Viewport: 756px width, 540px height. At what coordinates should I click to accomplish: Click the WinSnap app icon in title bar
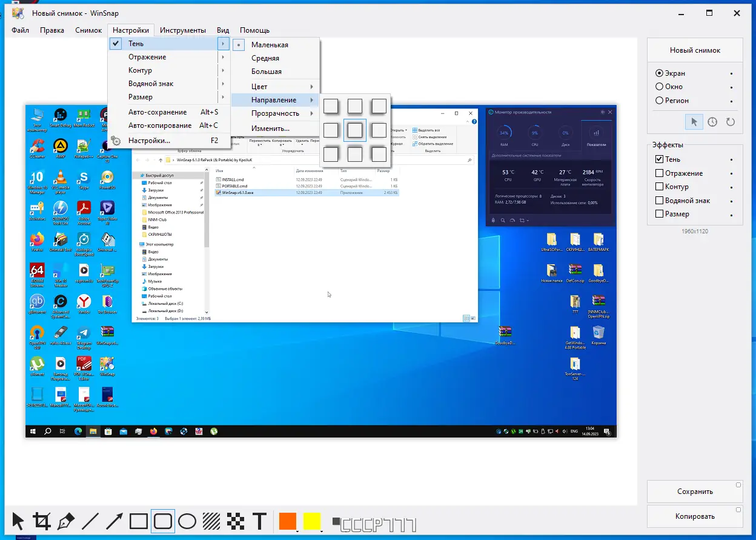18,12
